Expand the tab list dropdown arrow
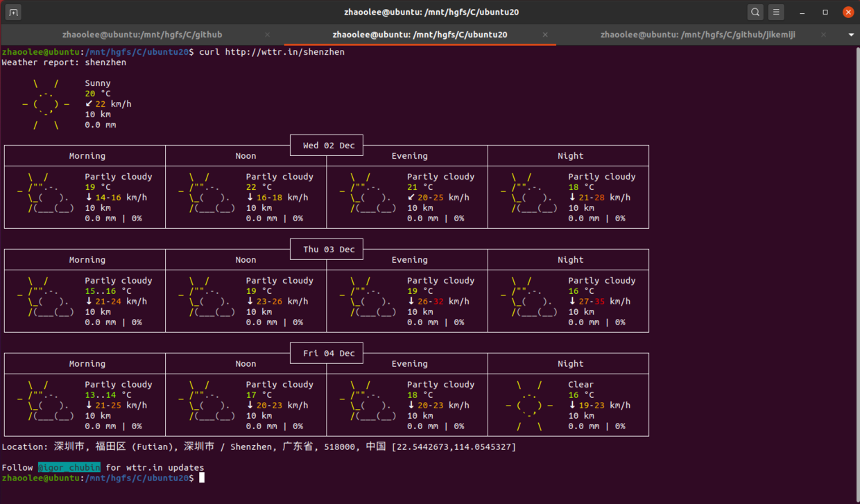This screenshot has height=504, width=860. coord(851,35)
